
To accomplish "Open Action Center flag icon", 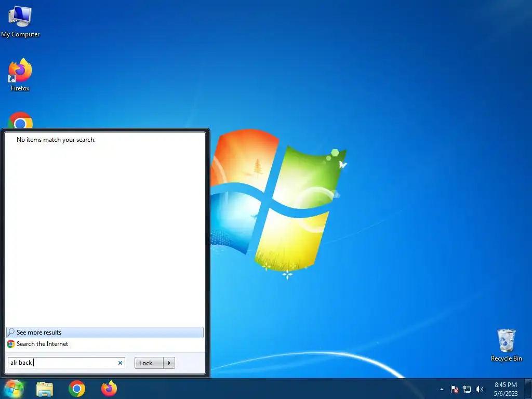I will pyautogui.click(x=455, y=389).
